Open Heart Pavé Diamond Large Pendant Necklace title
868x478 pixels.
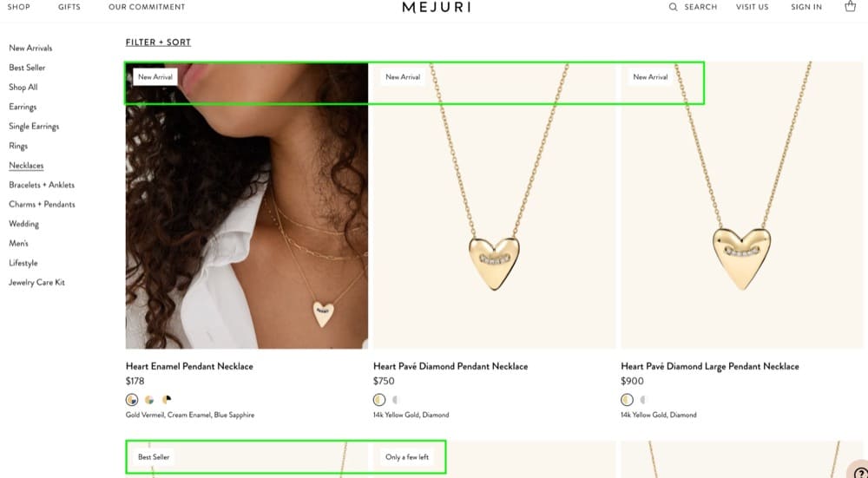[710, 366]
